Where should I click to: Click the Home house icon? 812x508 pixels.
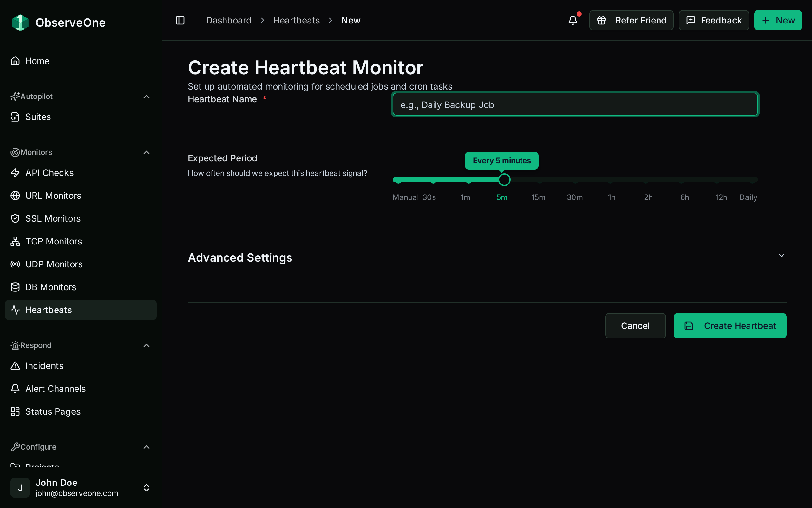click(15, 61)
